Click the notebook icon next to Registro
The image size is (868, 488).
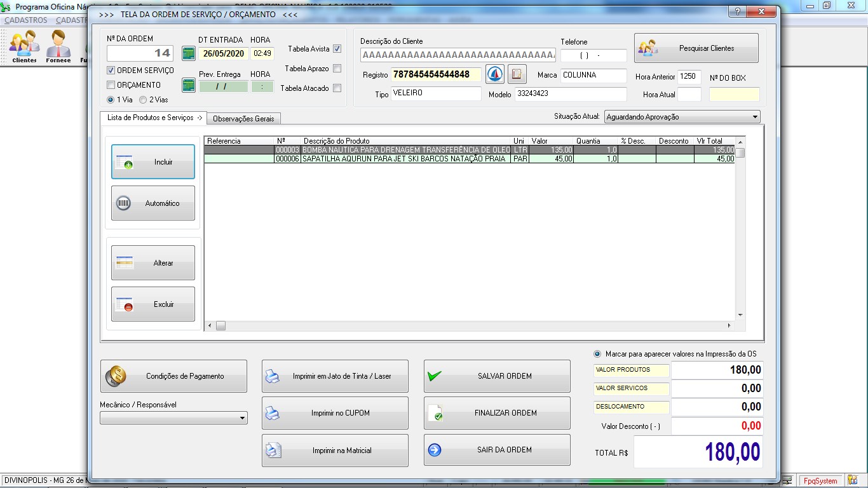coord(517,74)
